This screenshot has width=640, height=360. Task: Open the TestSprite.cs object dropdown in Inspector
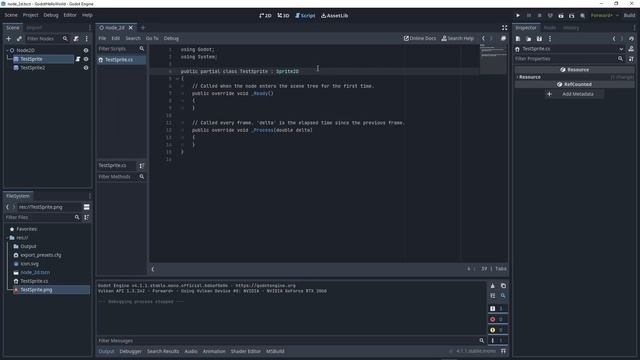tap(621, 49)
